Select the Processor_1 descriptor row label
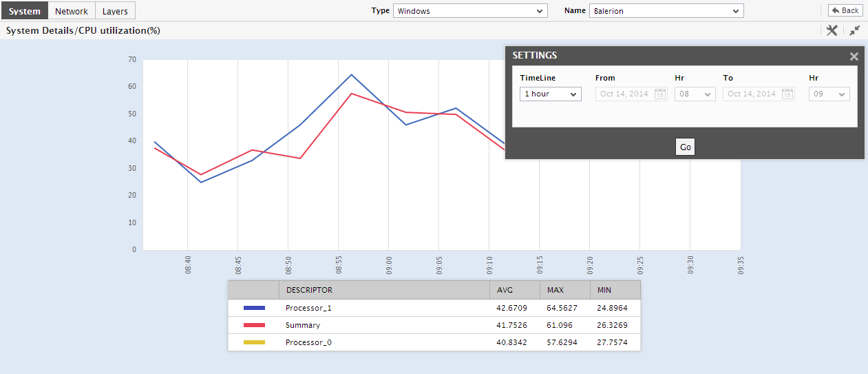This screenshot has width=868, height=374. [x=308, y=308]
